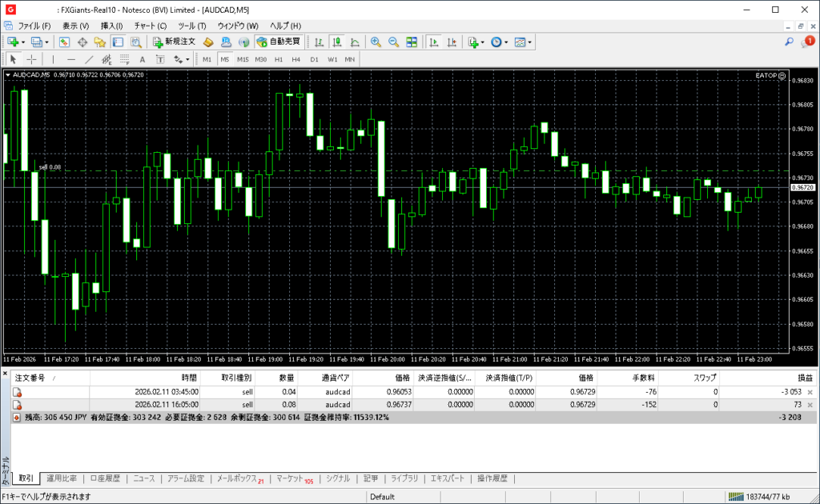Image resolution: width=820 pixels, height=504 pixels.
Task: Click the tile windows icon
Action: pos(412,42)
